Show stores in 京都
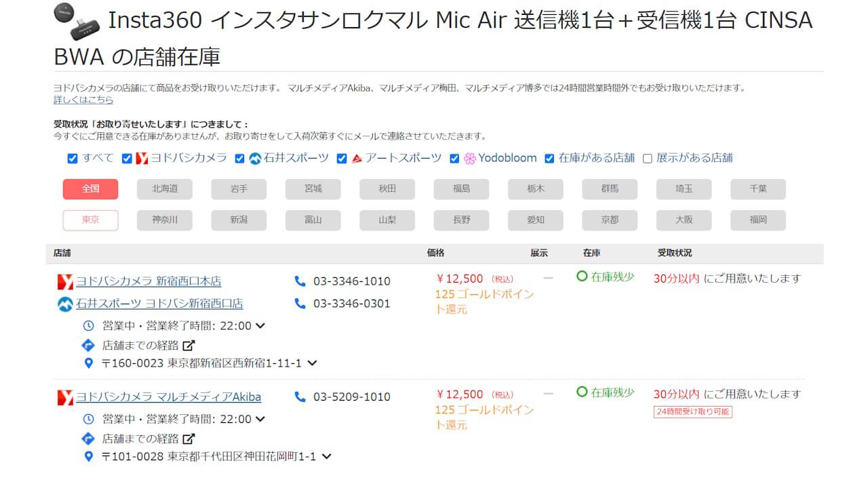 point(610,220)
